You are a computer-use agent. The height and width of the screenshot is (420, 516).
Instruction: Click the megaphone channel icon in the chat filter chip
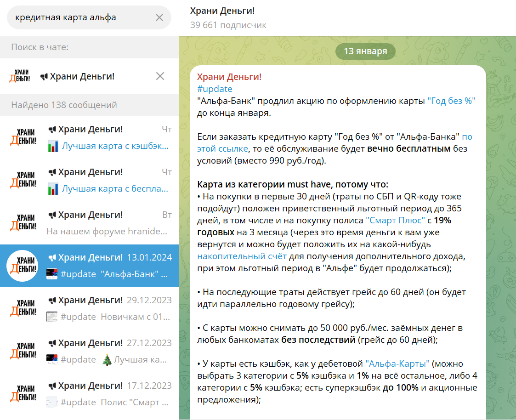tap(44, 77)
